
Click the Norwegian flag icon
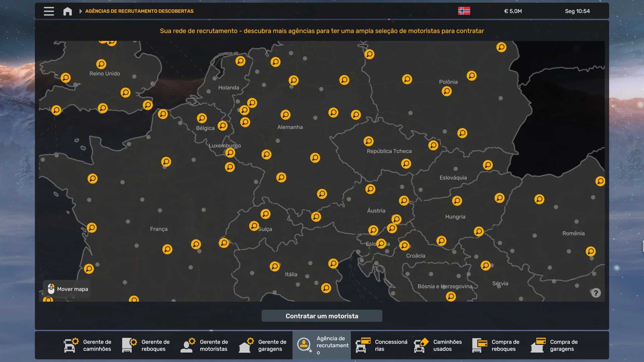(x=464, y=11)
